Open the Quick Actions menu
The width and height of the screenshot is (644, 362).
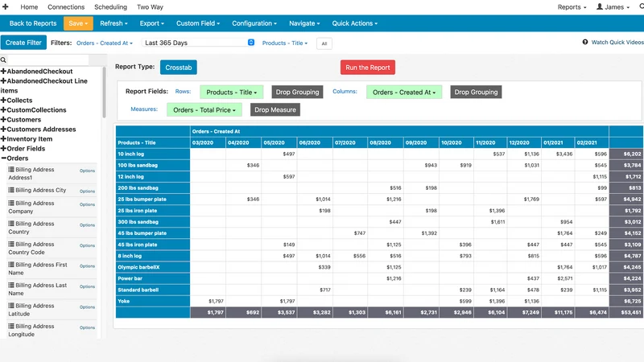pos(355,23)
